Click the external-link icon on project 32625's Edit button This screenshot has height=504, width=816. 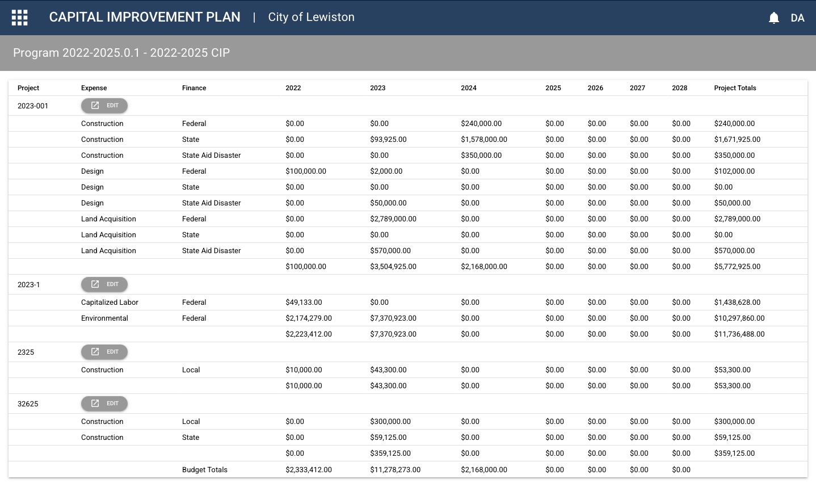[x=95, y=403]
